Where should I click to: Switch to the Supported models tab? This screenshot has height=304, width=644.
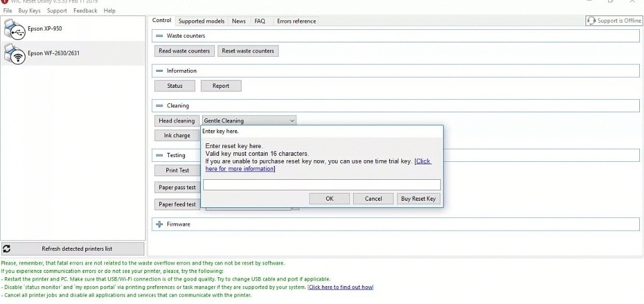[x=202, y=21]
